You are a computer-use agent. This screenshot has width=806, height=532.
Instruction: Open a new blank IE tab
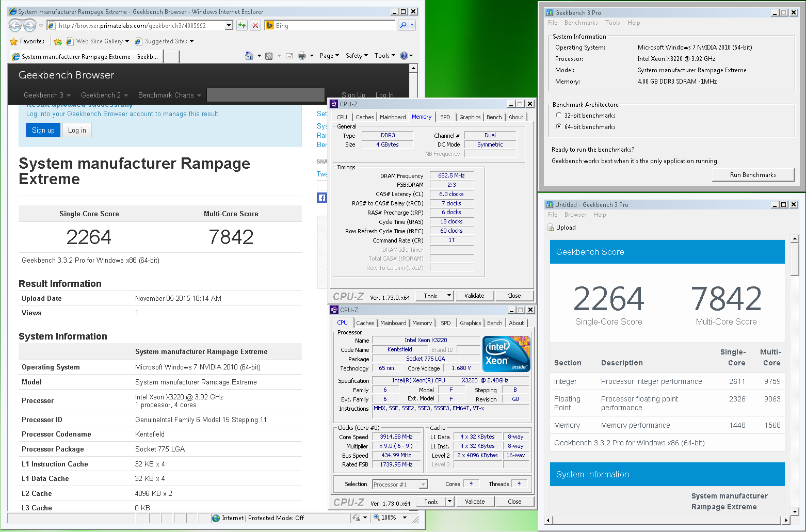click(171, 57)
